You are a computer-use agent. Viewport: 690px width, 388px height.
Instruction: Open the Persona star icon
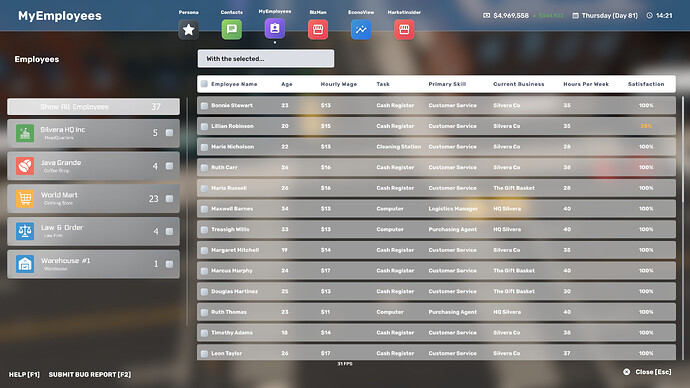[x=188, y=29]
